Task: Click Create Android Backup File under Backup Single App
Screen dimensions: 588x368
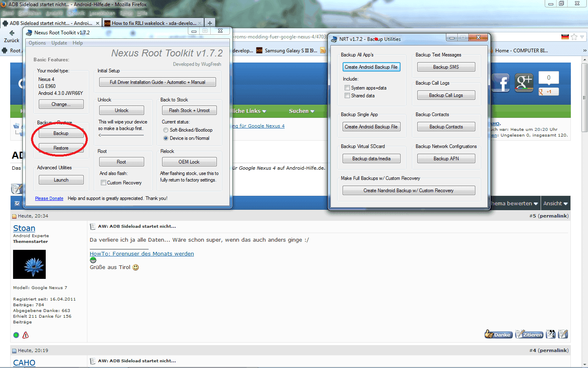Action: pyautogui.click(x=371, y=127)
